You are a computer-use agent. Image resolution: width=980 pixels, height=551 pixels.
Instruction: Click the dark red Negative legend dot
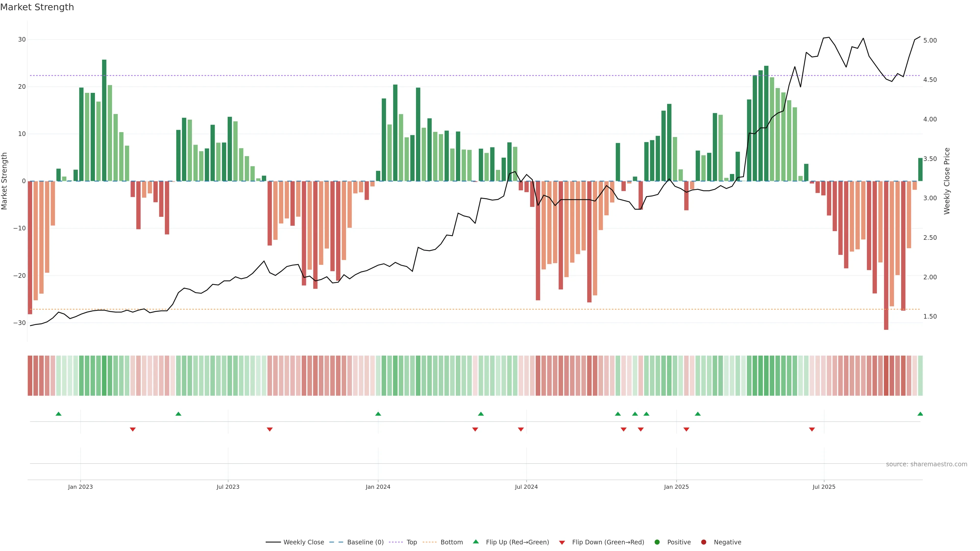703,542
